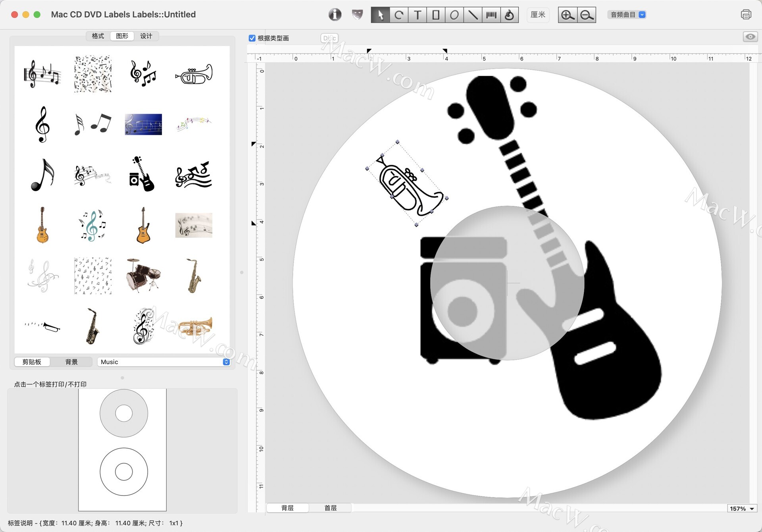Select the 剪贴板 tab
This screenshot has height=532, width=762.
click(32, 362)
